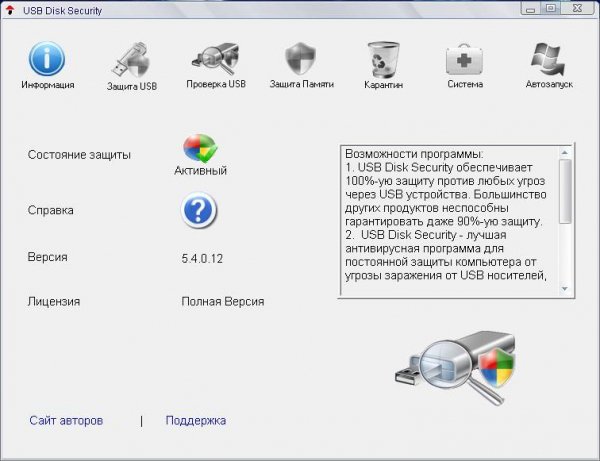Maximize the USB Disk Security window
The width and height of the screenshot is (600, 461).
pyautogui.click(x=551, y=8)
